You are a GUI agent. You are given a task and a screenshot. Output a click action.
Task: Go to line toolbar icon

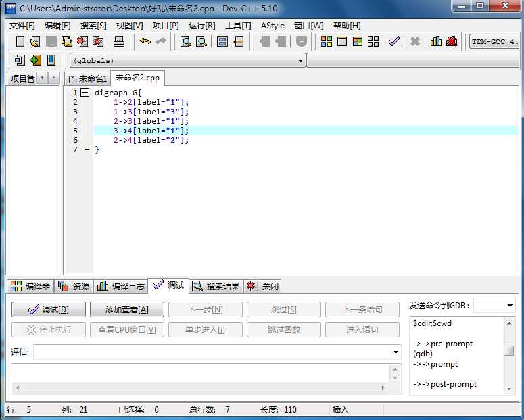coord(238,41)
